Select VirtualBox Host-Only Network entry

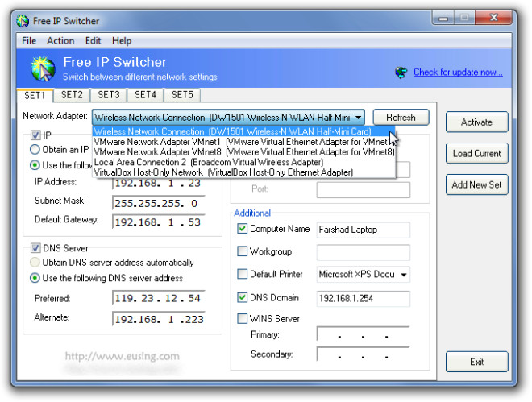pyautogui.click(x=243, y=172)
